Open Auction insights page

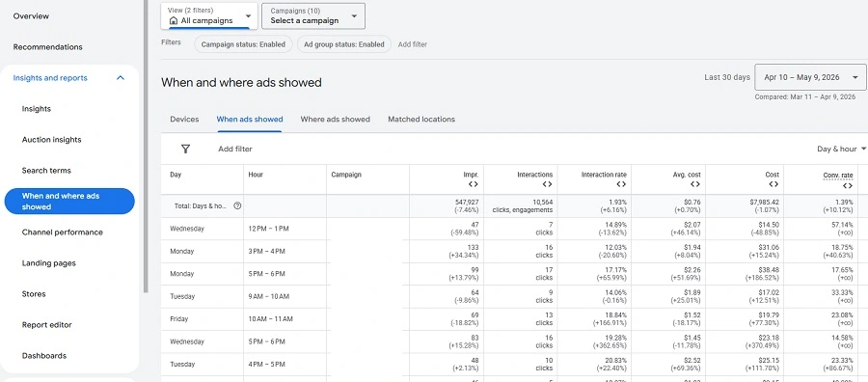[x=51, y=140]
